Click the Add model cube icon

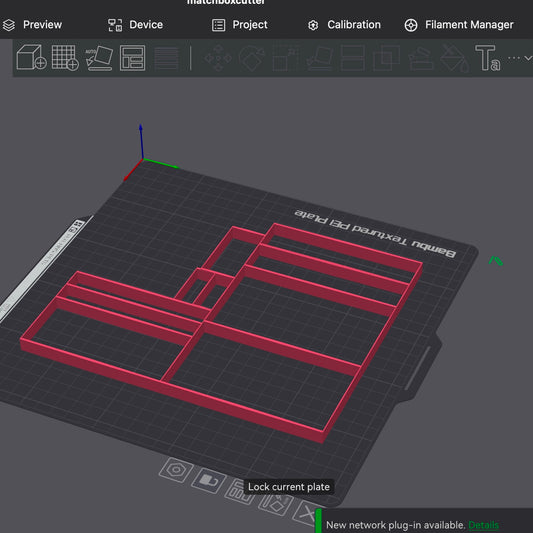pyautogui.click(x=31, y=57)
